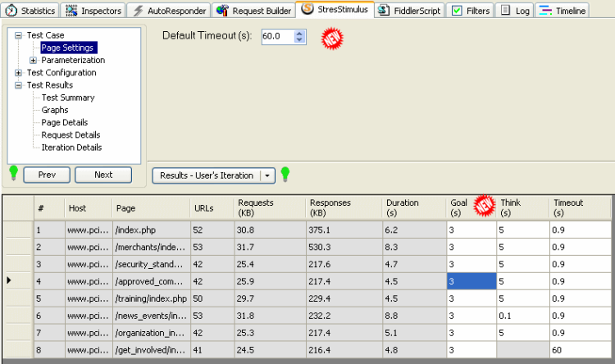Image resolution: width=615 pixels, height=364 pixels.
Task: Click the URLs column header
Action: click(212, 208)
